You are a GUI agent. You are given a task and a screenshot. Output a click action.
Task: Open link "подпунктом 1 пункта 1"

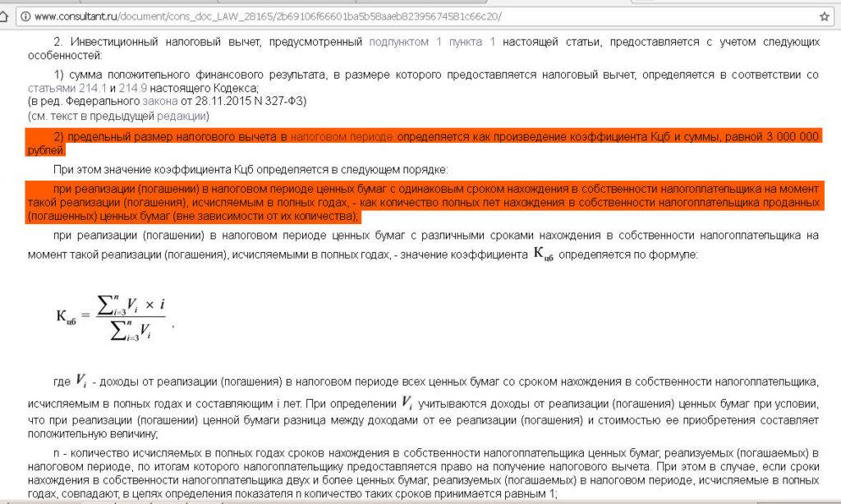click(432, 40)
